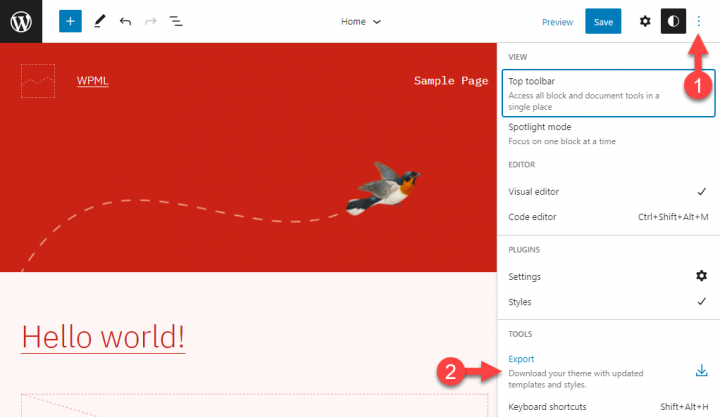The image size is (720, 417).
Task: Click the Preview link
Action: [557, 22]
